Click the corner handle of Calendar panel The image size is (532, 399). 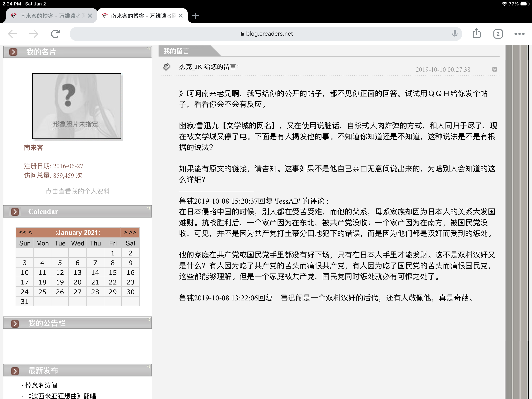149,208
